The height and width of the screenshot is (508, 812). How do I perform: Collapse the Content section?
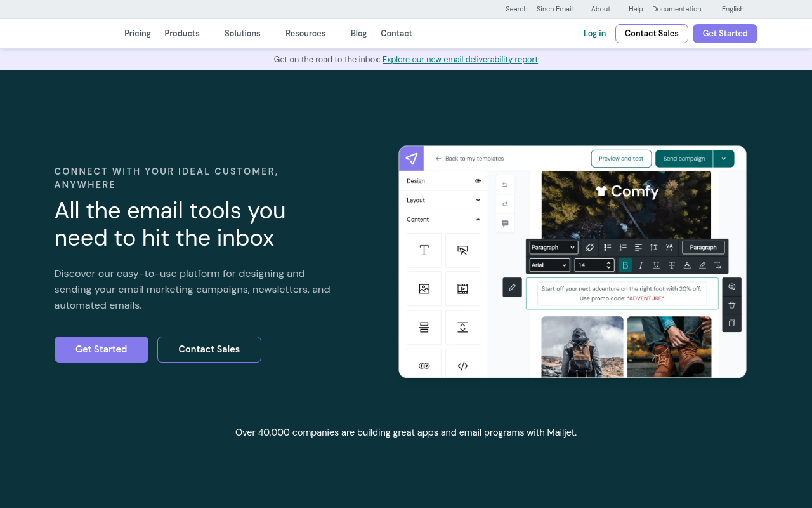click(443, 220)
